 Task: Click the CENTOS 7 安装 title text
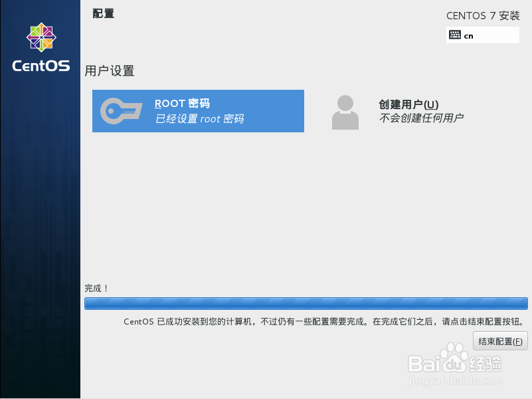point(483,15)
